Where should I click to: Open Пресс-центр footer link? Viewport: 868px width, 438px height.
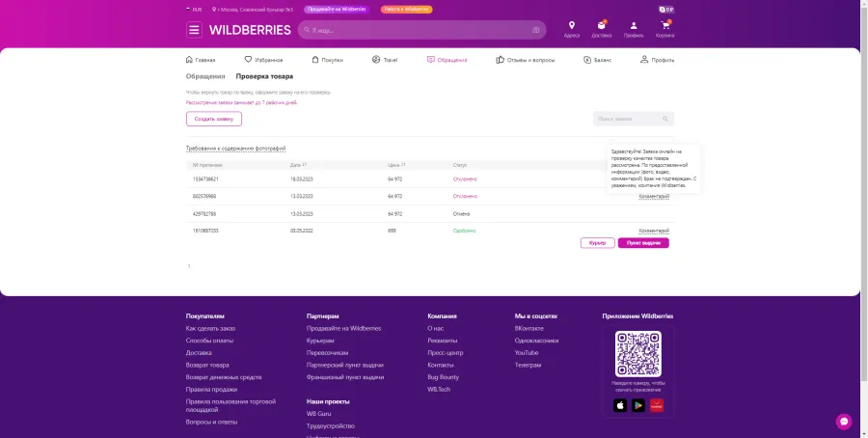click(x=445, y=353)
